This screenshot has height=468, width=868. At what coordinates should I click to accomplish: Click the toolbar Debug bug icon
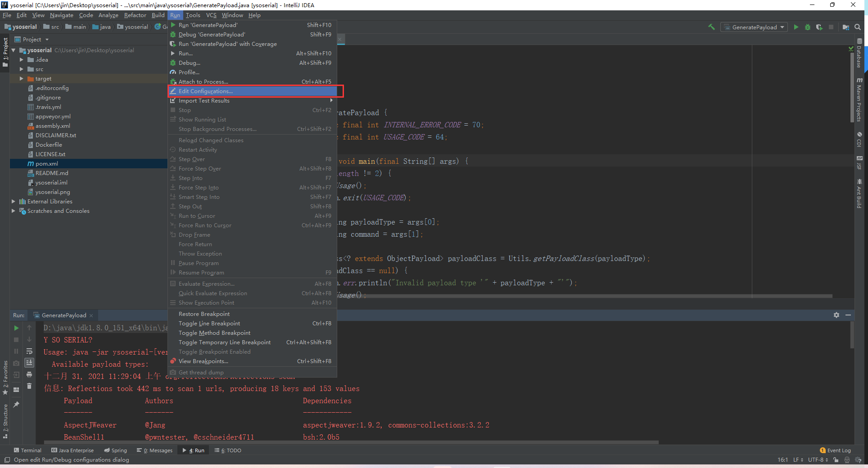click(808, 27)
